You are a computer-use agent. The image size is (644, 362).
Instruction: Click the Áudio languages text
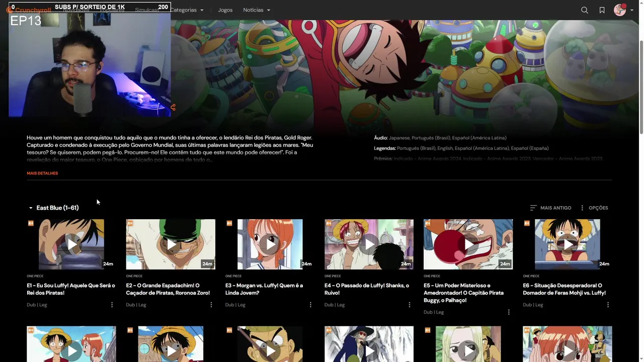(440, 138)
